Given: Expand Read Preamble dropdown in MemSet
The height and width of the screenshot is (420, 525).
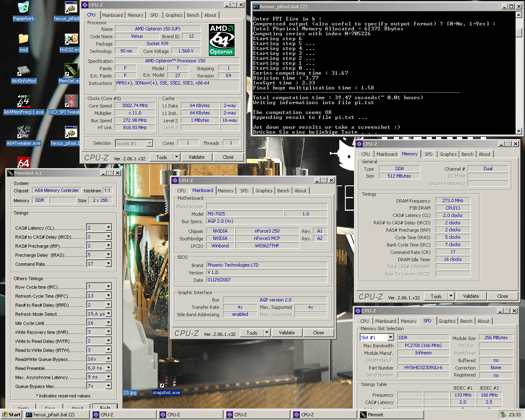Looking at the screenshot, I should point(109,368).
